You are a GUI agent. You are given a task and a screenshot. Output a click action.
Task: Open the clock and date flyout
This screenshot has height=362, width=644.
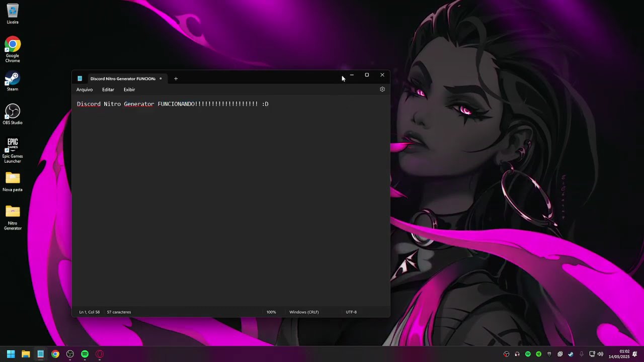(619, 354)
